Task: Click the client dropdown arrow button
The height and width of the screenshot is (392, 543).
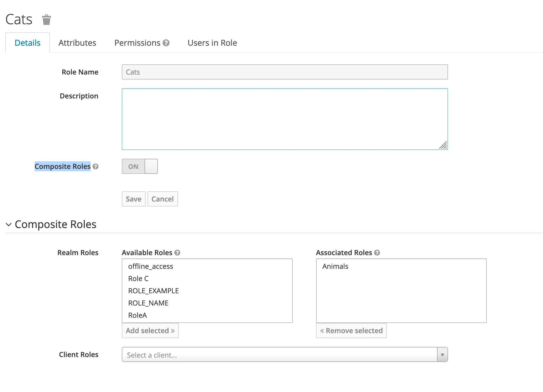Action: 442,355
